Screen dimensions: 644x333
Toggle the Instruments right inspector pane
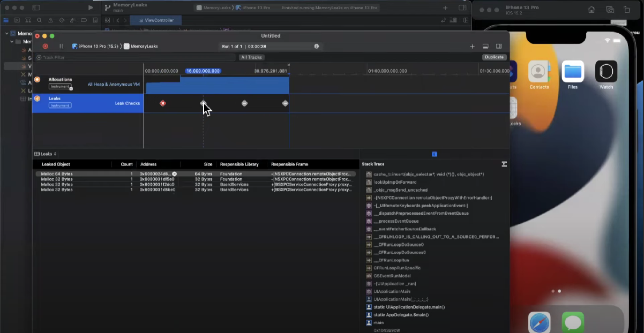coord(499,47)
